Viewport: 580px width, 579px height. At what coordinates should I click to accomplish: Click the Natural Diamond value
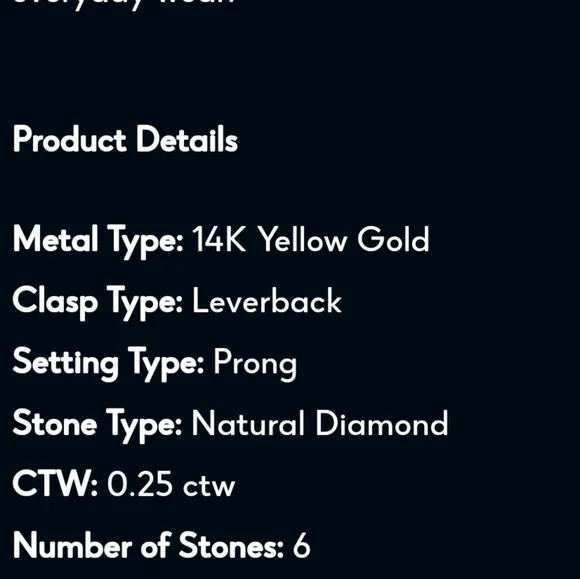tap(320, 423)
